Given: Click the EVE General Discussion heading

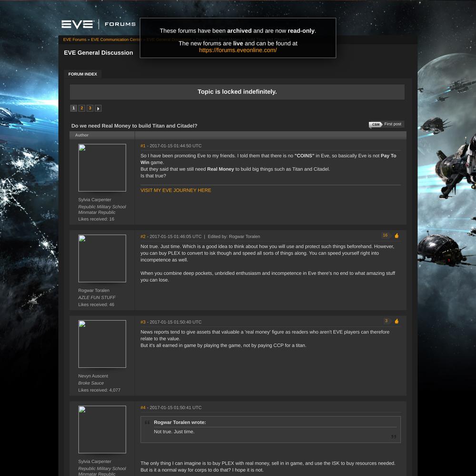Looking at the screenshot, I should [99, 53].
